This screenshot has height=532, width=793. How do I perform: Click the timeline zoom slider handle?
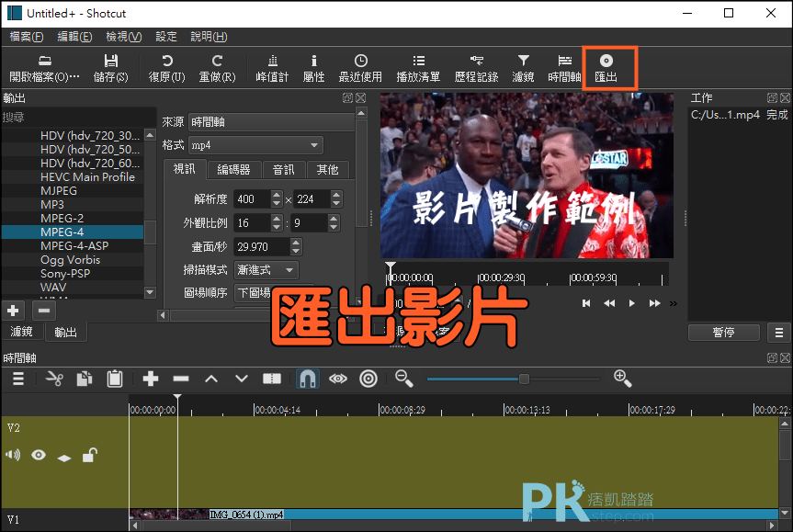524,379
